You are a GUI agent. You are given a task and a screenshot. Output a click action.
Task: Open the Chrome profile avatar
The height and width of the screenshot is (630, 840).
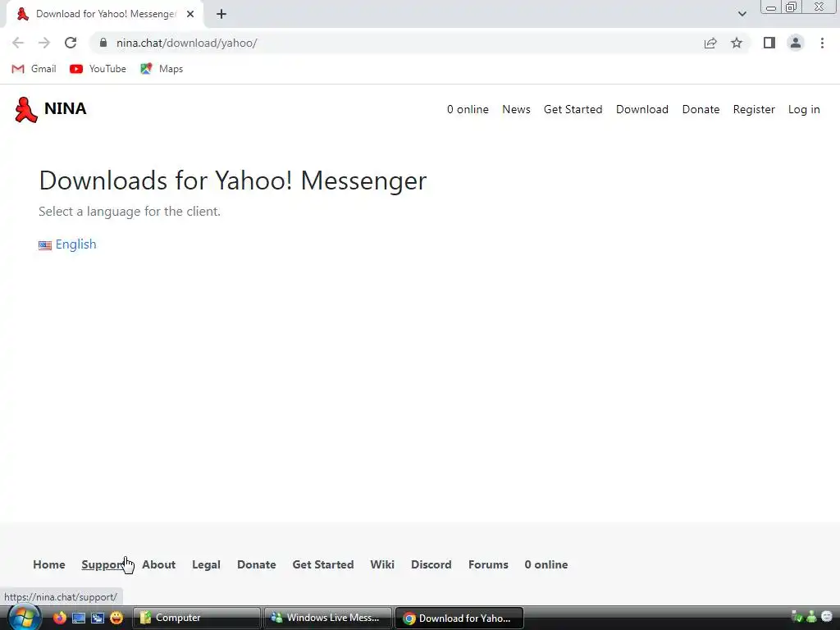point(796,43)
